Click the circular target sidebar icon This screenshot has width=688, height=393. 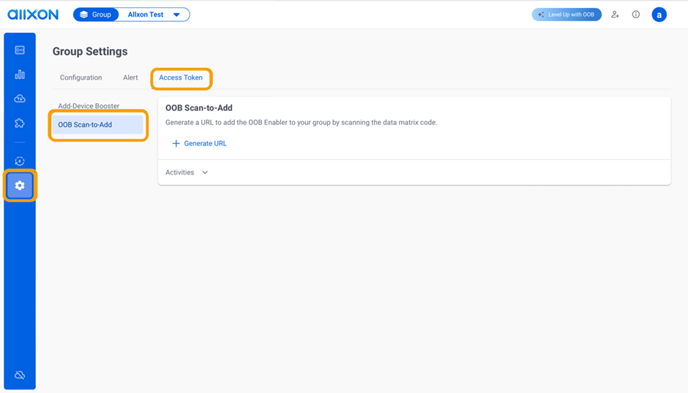pos(20,161)
